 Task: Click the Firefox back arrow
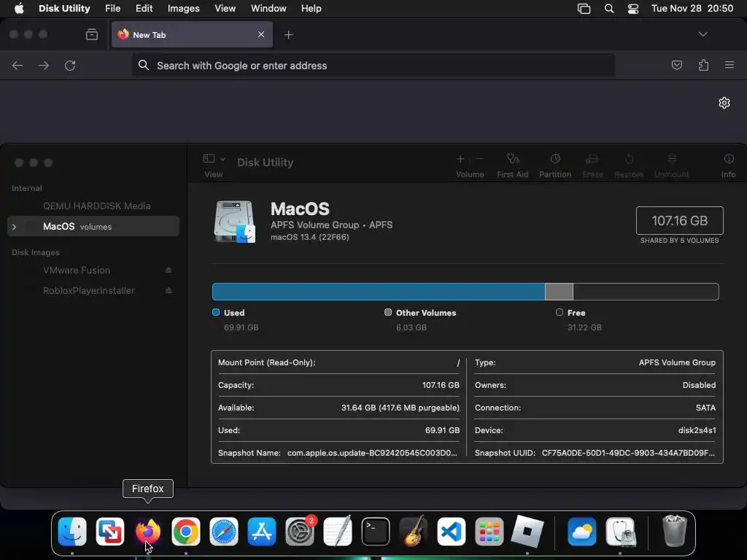click(18, 65)
